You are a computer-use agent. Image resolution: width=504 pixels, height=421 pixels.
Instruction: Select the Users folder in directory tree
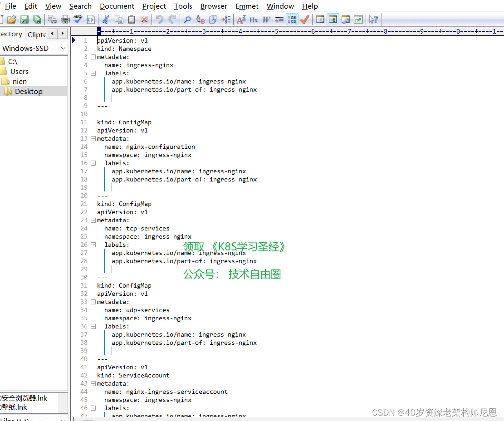click(20, 71)
